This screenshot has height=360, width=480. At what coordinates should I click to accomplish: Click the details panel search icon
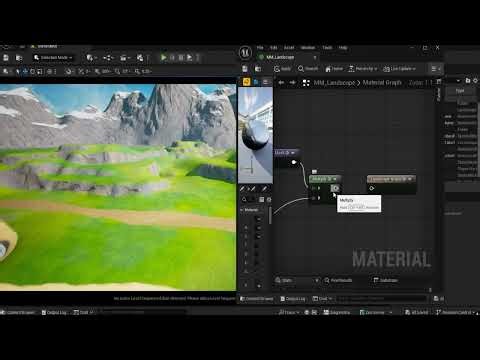pyautogui.click(x=244, y=199)
